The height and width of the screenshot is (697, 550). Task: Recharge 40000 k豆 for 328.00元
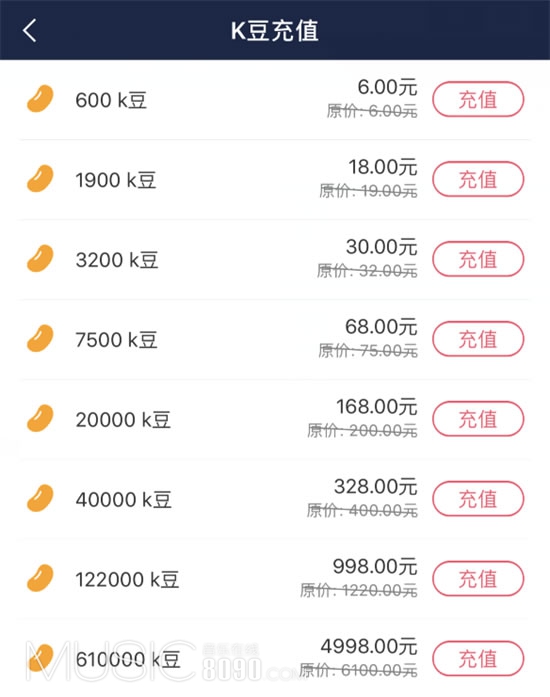(478, 499)
